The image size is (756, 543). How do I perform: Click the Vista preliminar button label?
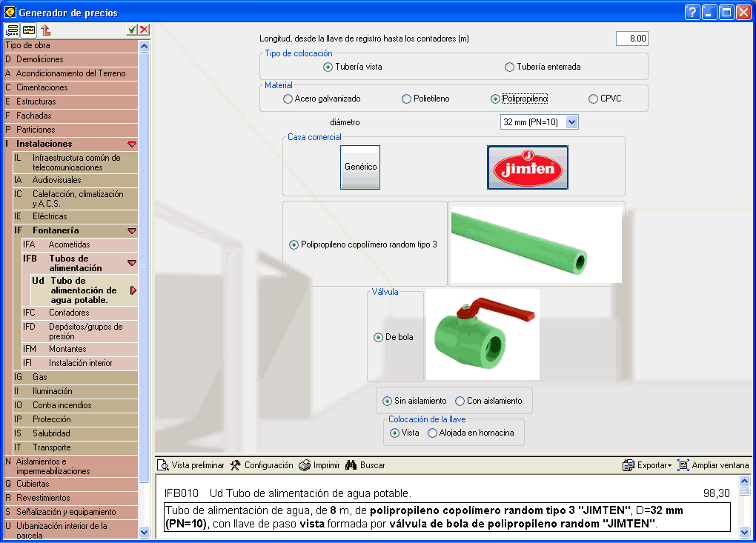click(198, 465)
